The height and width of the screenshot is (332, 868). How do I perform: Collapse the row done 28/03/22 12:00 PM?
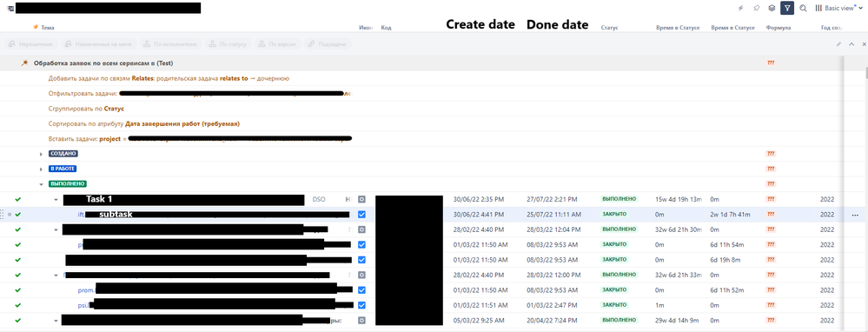(x=56, y=275)
